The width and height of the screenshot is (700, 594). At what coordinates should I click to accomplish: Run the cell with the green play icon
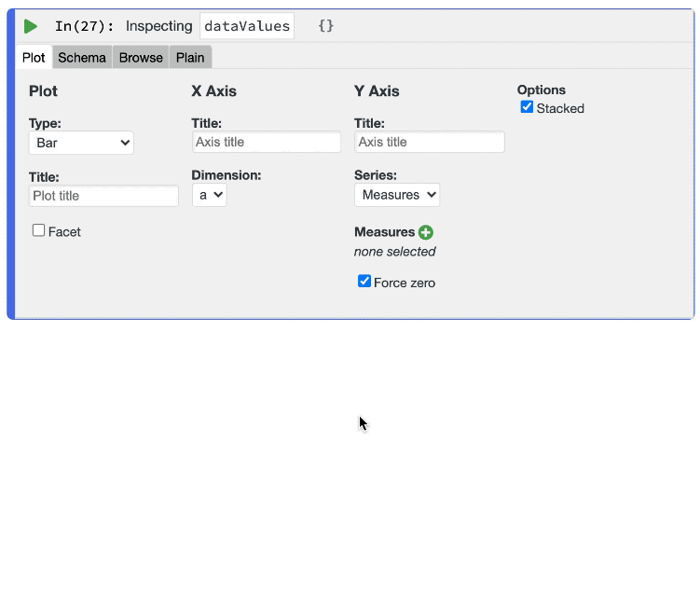(x=31, y=27)
